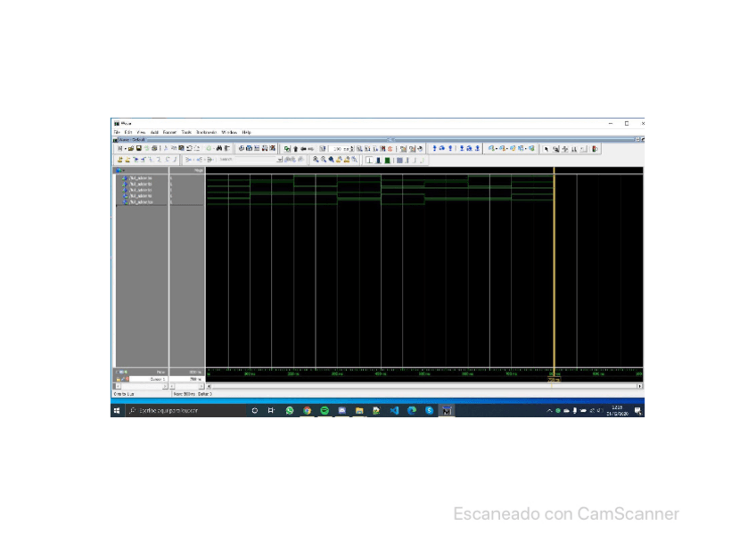Open Microsoft Edge from the taskbar
The height and width of the screenshot is (534, 756).
412,411
